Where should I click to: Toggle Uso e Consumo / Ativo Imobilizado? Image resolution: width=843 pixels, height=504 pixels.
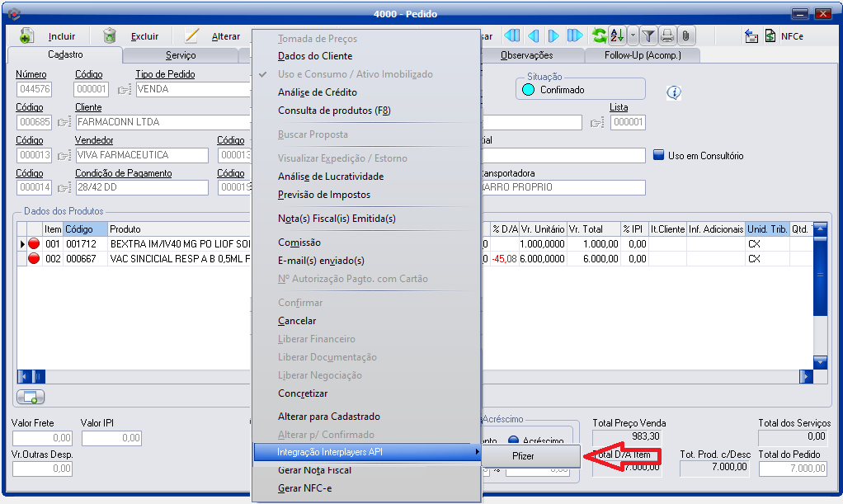coord(355,74)
